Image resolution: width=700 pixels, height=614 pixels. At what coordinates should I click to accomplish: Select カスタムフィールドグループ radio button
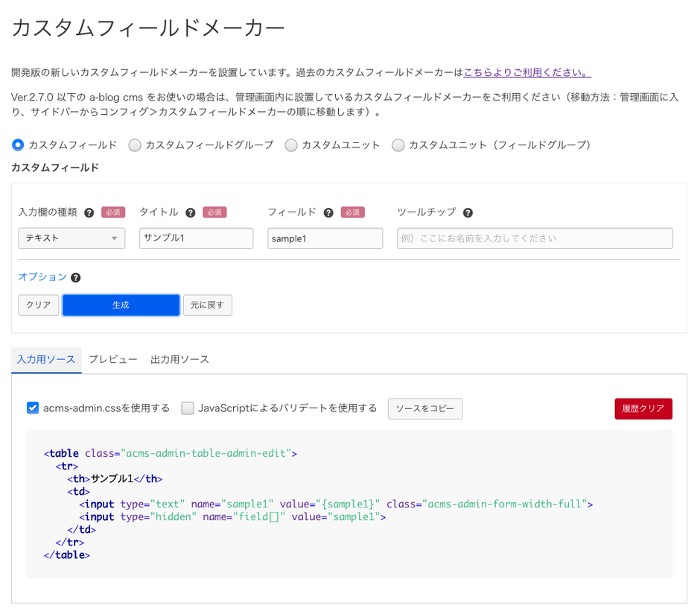point(135,145)
